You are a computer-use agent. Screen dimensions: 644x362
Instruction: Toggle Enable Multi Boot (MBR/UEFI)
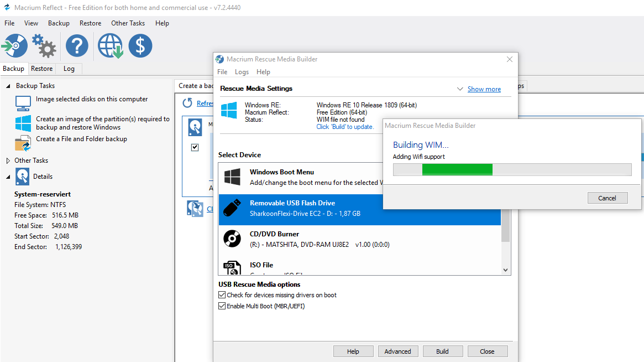(222, 306)
